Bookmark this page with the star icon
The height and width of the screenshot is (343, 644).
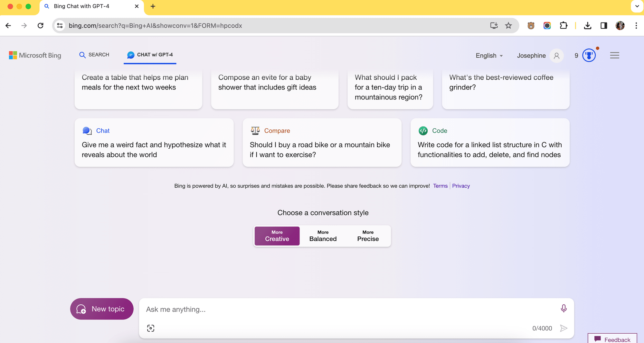click(508, 25)
